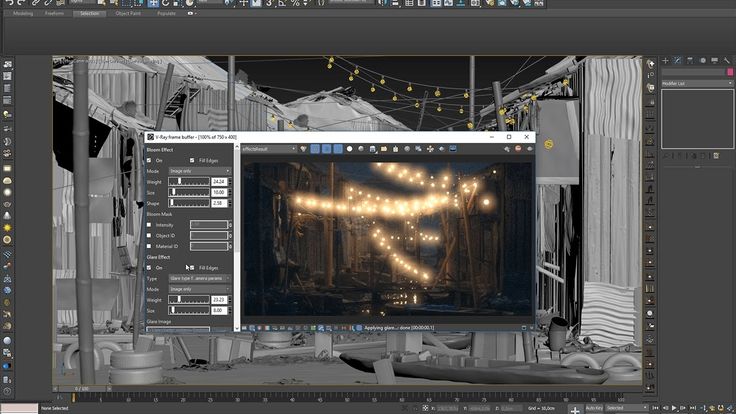Screen dimensions: 736x414
Task: Toggle the 3D Snaps icon
Action: tap(269, 3)
